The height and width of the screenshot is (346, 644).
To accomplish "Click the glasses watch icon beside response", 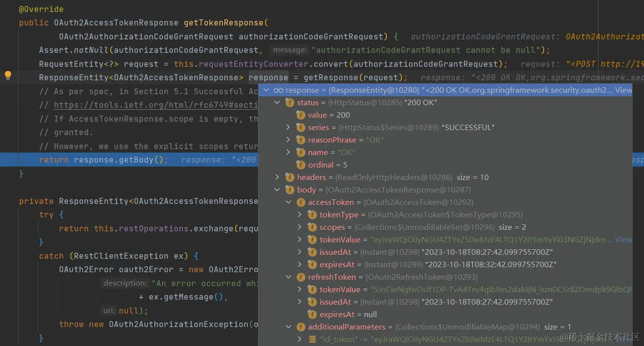I will 278,90.
